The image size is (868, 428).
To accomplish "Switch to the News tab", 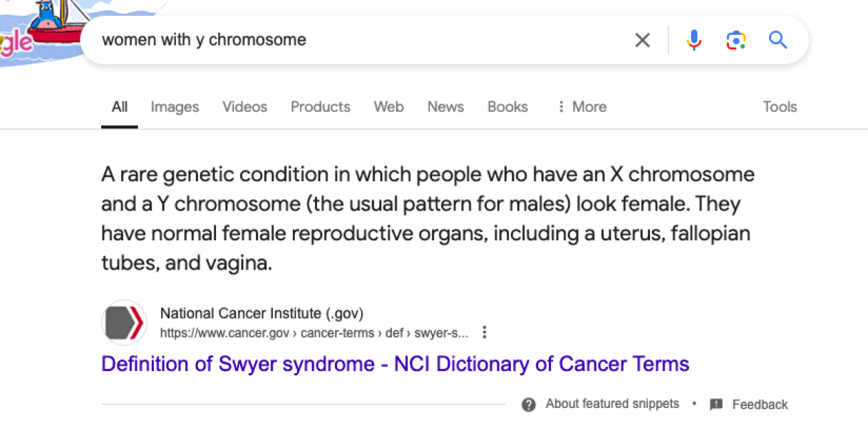I will pos(445,106).
